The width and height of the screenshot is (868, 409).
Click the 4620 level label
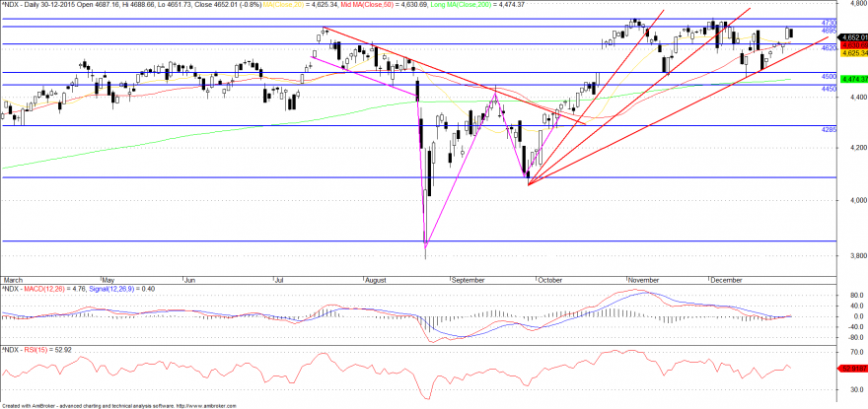click(x=829, y=48)
